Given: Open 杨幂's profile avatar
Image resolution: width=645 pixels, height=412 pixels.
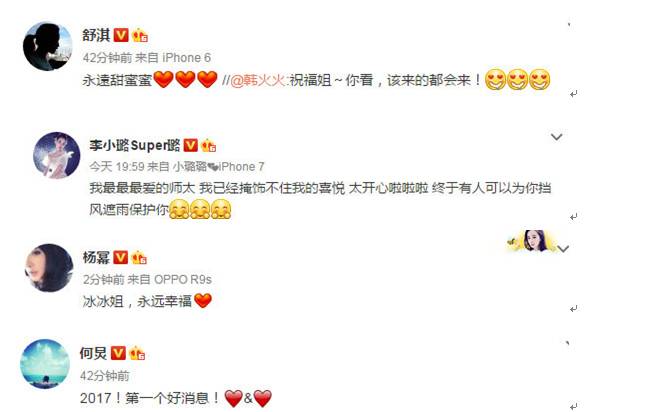Looking at the screenshot, I should 49,268.
